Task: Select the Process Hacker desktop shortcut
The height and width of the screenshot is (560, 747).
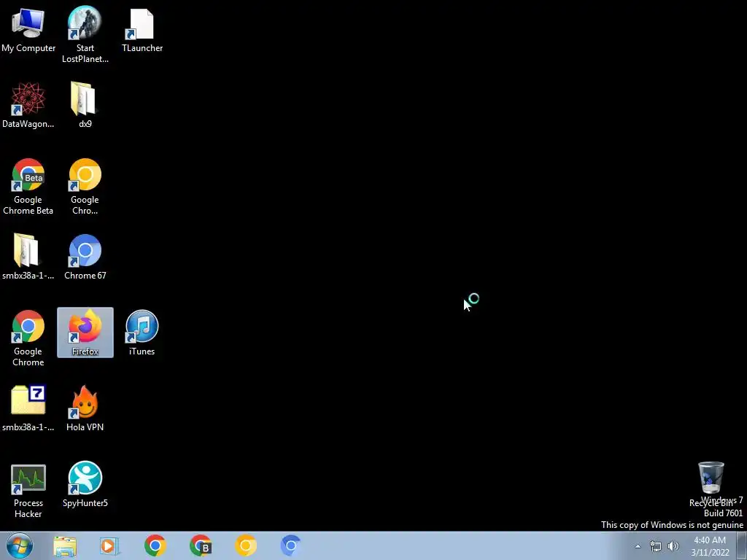Action: tap(28, 491)
